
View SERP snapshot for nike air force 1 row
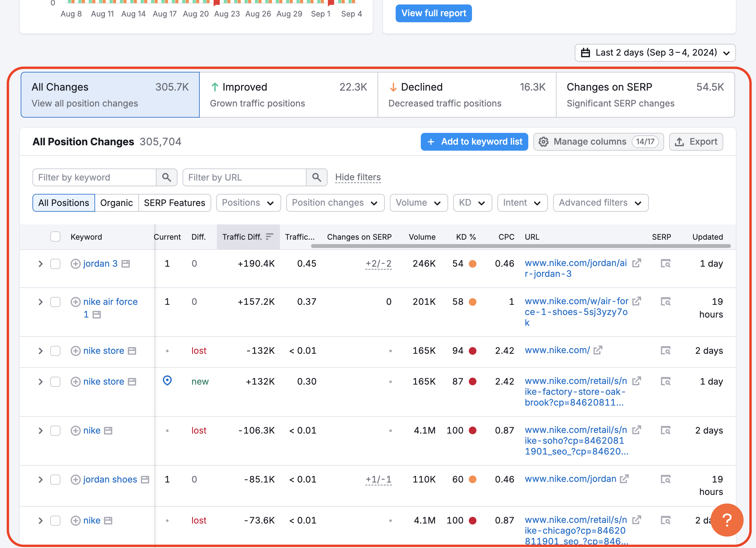pos(666,302)
